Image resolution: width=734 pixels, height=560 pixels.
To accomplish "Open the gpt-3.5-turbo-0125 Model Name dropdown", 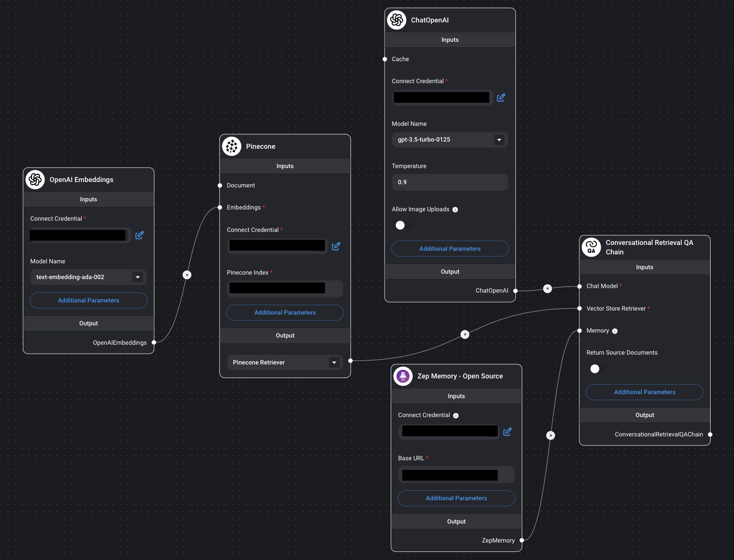I will [x=499, y=140].
